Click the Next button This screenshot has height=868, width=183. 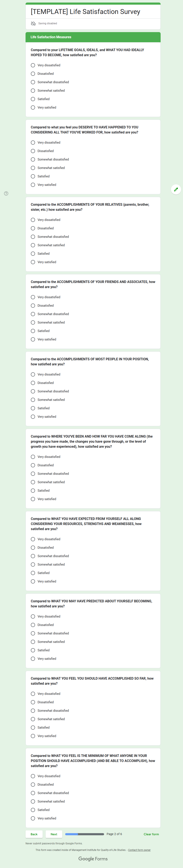point(54,834)
